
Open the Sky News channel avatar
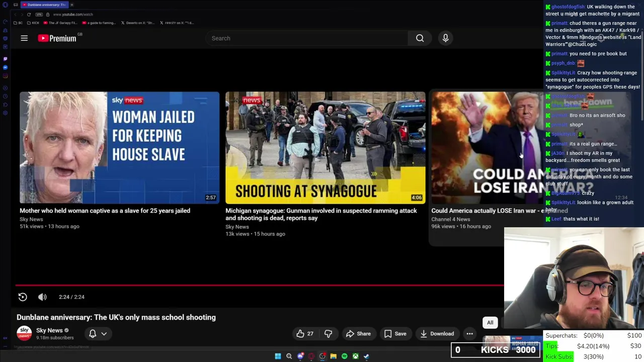[24, 333]
